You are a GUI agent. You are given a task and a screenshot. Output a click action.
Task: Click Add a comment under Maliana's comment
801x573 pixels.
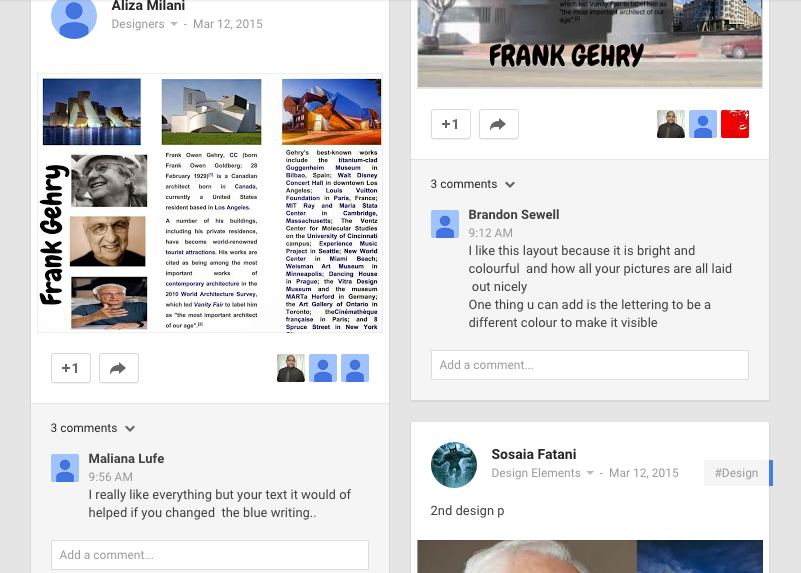coord(209,555)
